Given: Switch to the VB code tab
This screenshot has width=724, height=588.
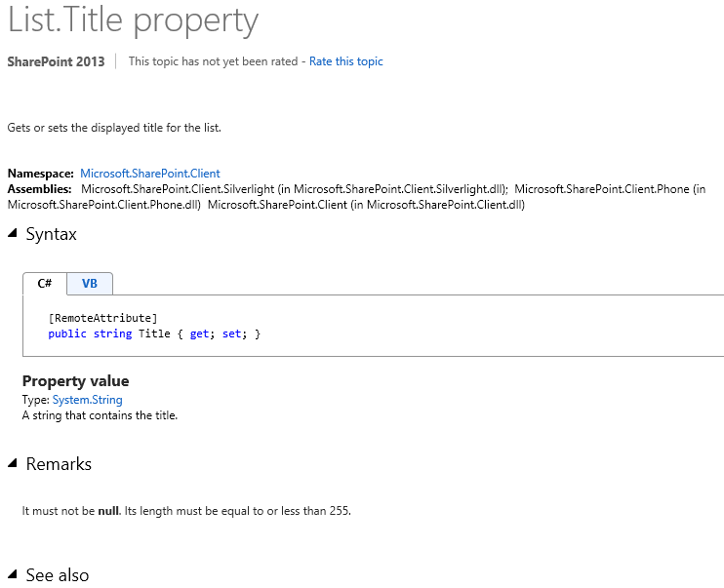Looking at the screenshot, I should [90, 284].
